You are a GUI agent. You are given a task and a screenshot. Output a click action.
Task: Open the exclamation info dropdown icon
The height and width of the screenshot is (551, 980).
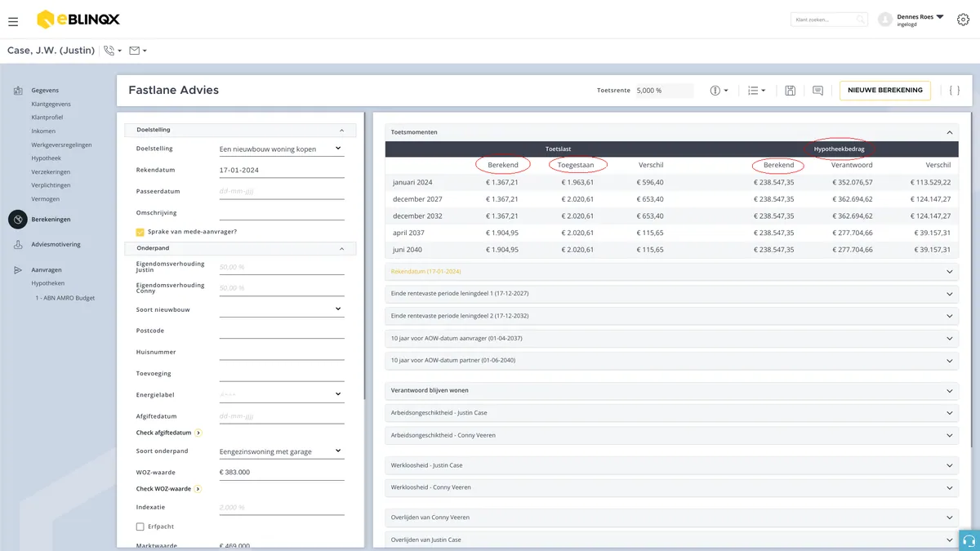(x=719, y=91)
